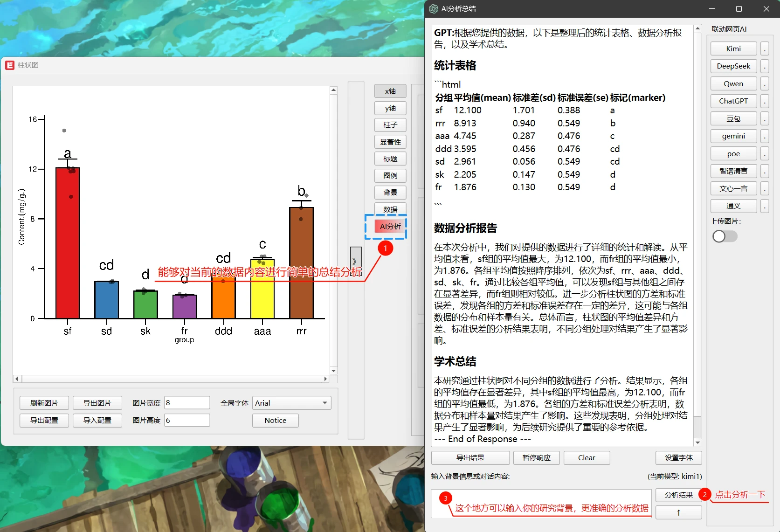This screenshot has height=532, width=780.
Task: Export chart with 导出图片
Action: (x=97, y=403)
